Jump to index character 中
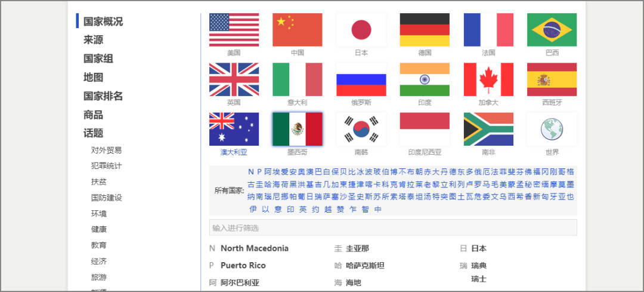This screenshot has width=644, height=292. pos(378,210)
